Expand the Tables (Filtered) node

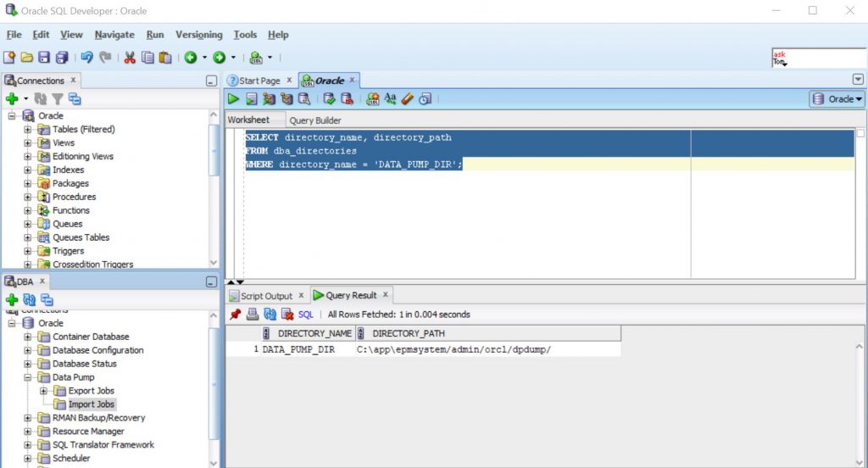pyautogui.click(x=28, y=130)
